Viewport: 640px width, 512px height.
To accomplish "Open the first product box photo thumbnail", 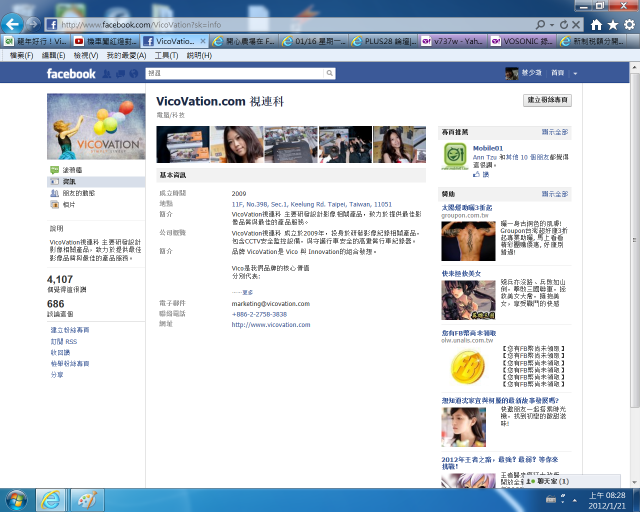I will point(183,145).
